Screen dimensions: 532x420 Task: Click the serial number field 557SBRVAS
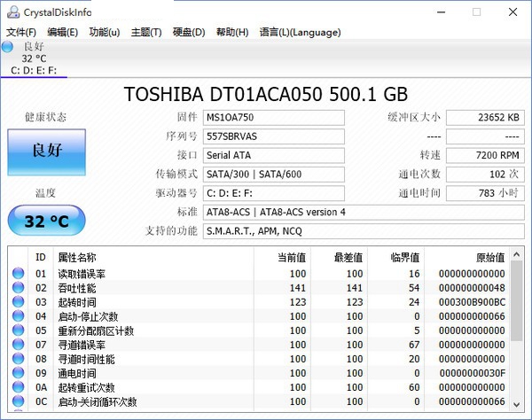[274, 136]
